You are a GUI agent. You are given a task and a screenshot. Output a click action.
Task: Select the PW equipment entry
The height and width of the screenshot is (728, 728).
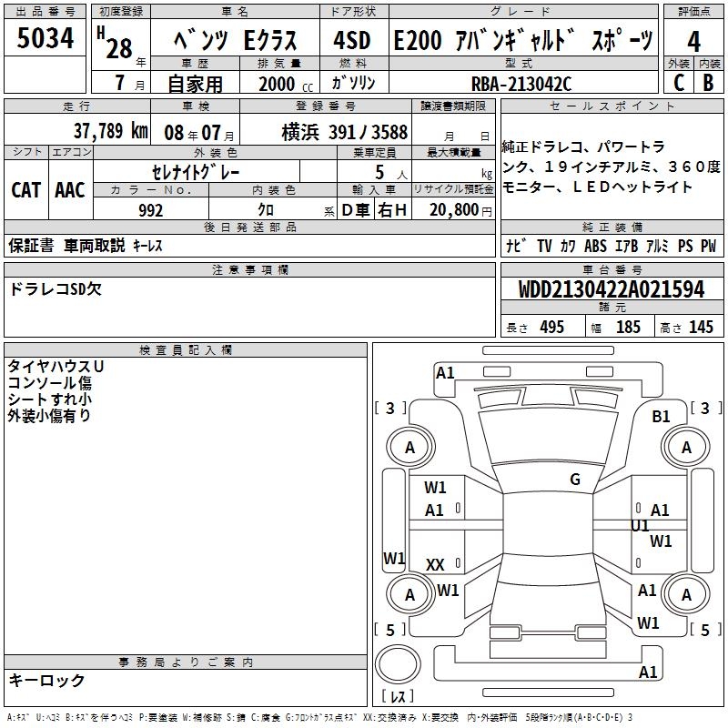pyautogui.click(x=709, y=246)
